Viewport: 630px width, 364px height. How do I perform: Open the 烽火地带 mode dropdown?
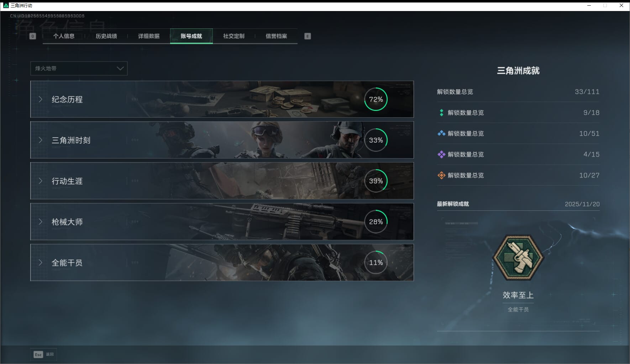tap(79, 68)
